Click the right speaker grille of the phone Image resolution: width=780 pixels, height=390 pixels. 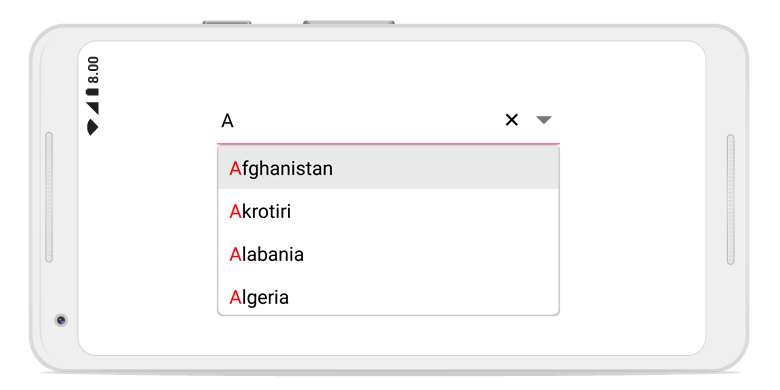730,199
